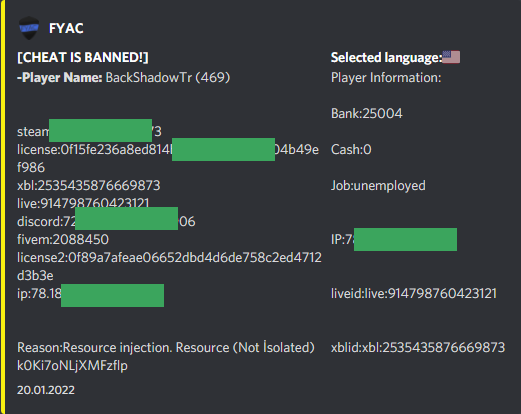The height and width of the screenshot is (414, 521).
Task: Click the Job:unemployed text
Action: point(378,186)
